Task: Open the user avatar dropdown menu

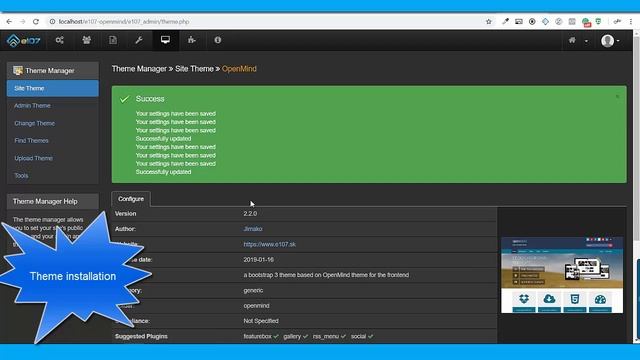Action: tap(610, 41)
